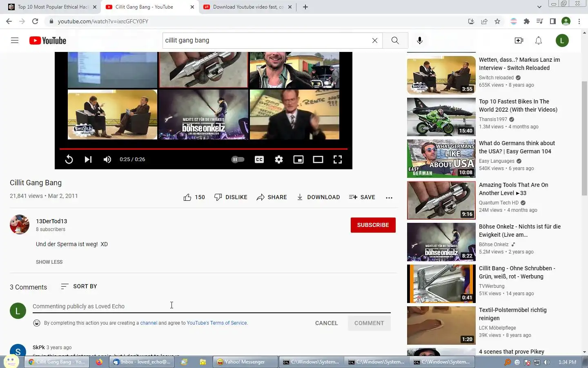Open the channel link in comment notice
Image resolution: width=588 pixels, height=368 pixels.
tap(149, 323)
